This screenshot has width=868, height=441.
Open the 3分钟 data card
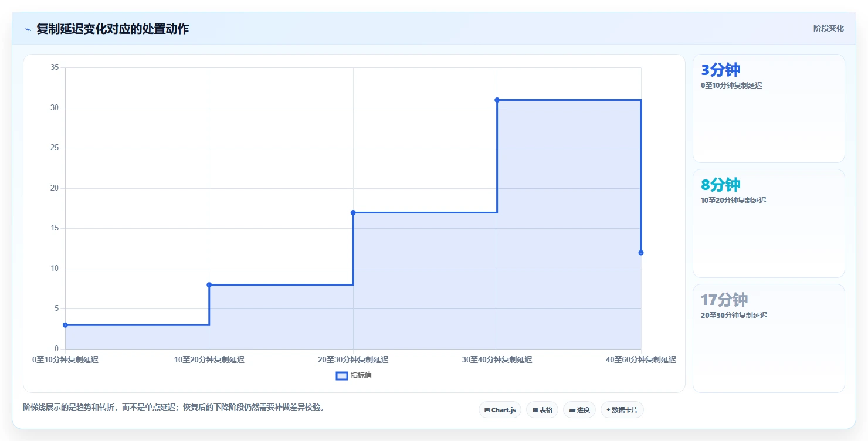click(x=769, y=108)
